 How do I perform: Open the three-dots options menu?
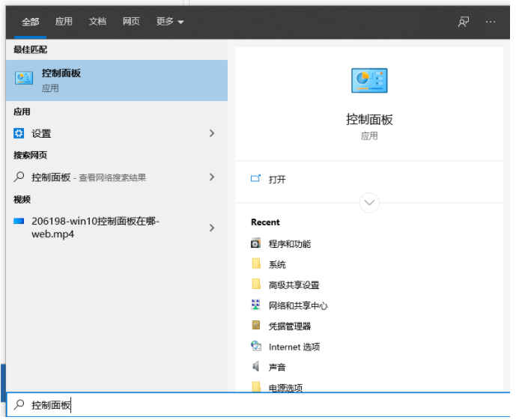point(491,22)
